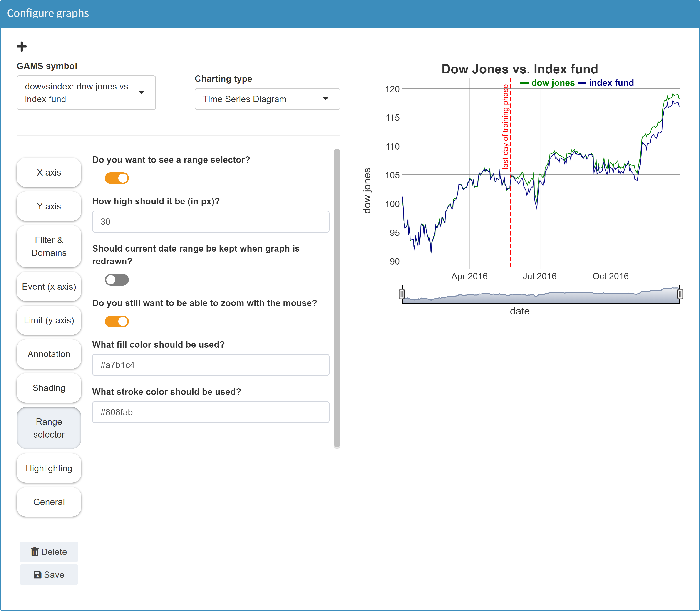Click the fill color input field
Viewport: 700px width, 611px height.
211,365
